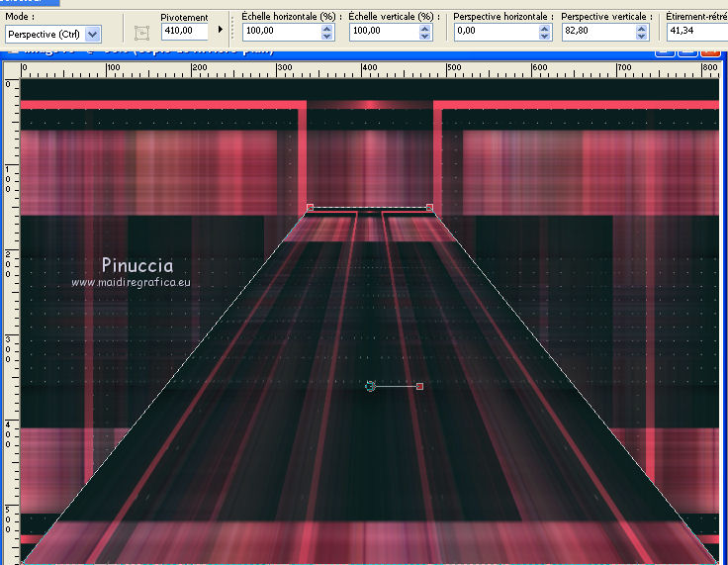Click the Étirement-rétrécissement field showing 41,34
The image size is (728, 565).
click(697, 31)
